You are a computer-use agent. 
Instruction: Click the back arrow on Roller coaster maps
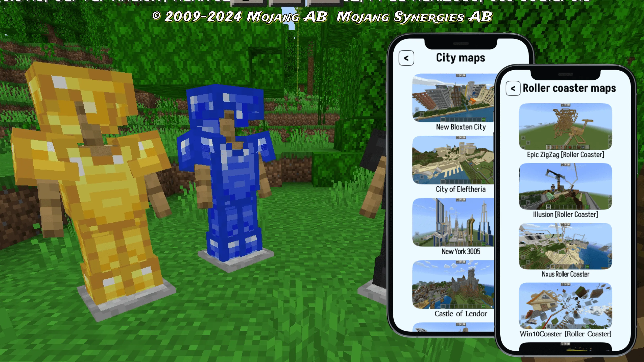(512, 88)
